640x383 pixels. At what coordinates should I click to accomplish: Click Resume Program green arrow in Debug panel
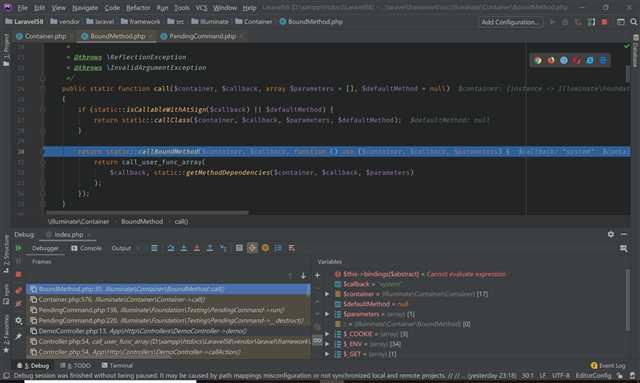(18, 248)
